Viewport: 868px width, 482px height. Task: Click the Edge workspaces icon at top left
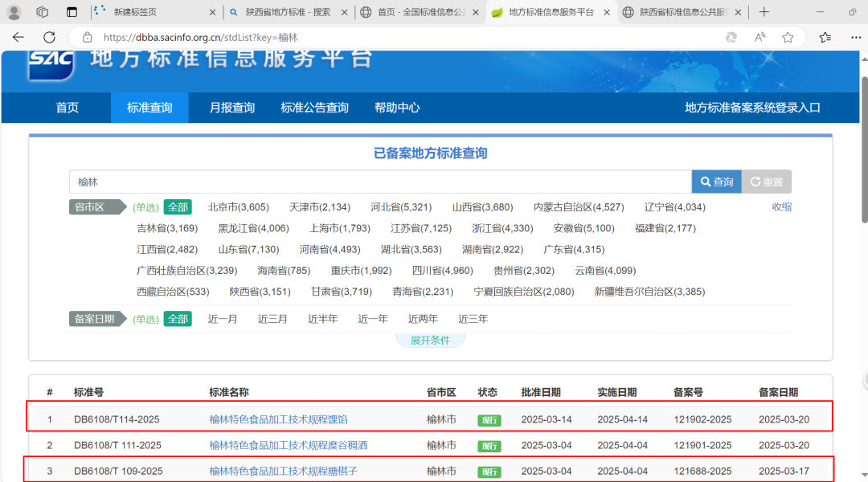(x=42, y=12)
